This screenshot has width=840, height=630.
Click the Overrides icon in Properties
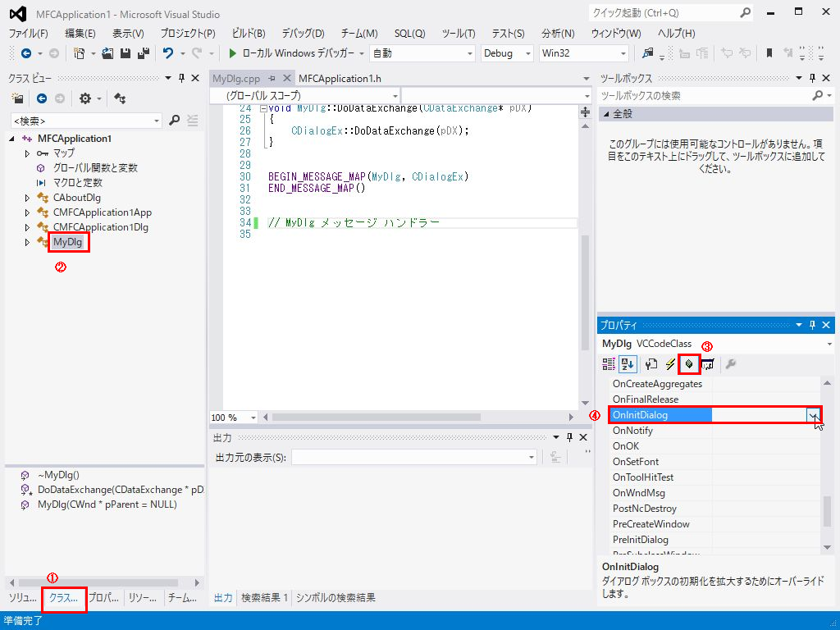pos(689,364)
